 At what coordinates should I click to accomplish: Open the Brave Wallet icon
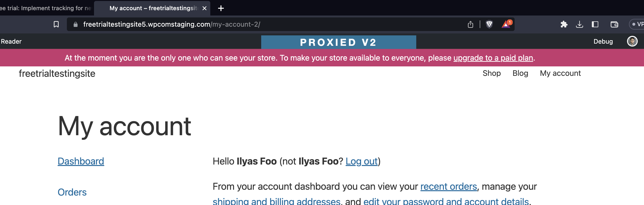tap(614, 24)
